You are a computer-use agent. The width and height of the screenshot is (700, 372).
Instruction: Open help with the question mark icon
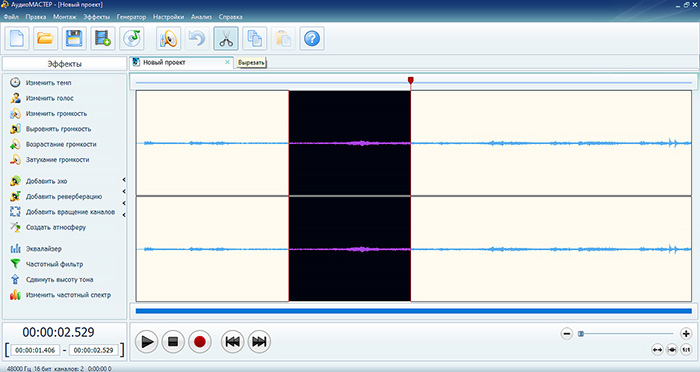coord(312,38)
